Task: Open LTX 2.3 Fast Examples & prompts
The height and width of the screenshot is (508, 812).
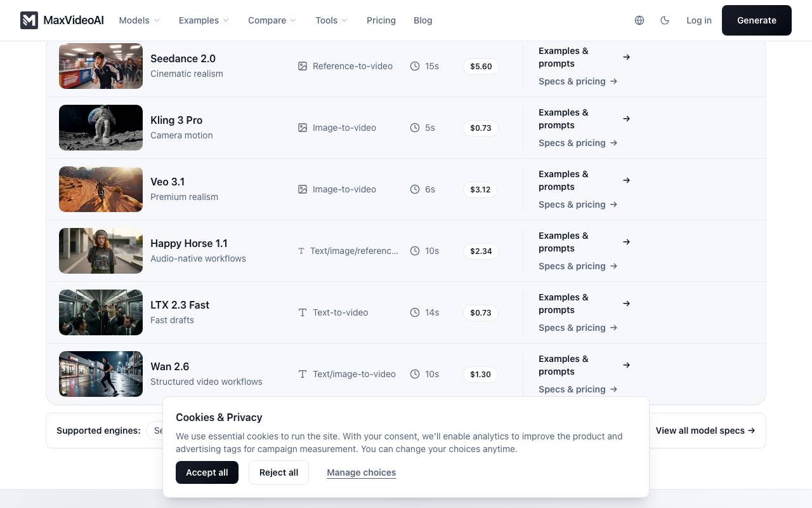Action: (584, 304)
